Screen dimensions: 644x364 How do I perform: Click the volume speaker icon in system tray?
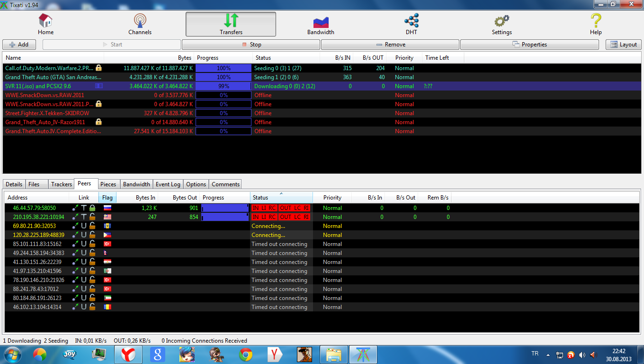[x=582, y=355]
